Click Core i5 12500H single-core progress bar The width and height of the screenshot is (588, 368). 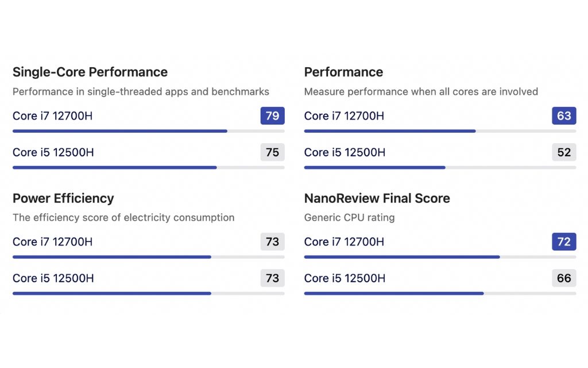click(149, 167)
